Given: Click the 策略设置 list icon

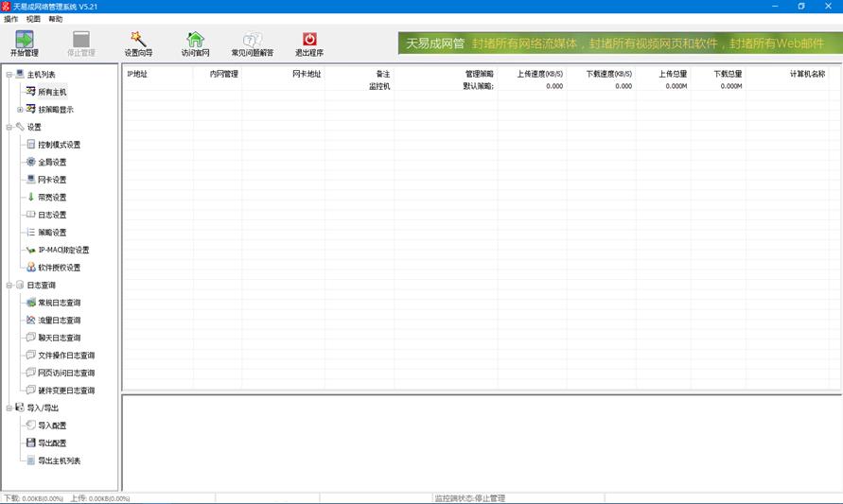Looking at the screenshot, I should point(30,232).
